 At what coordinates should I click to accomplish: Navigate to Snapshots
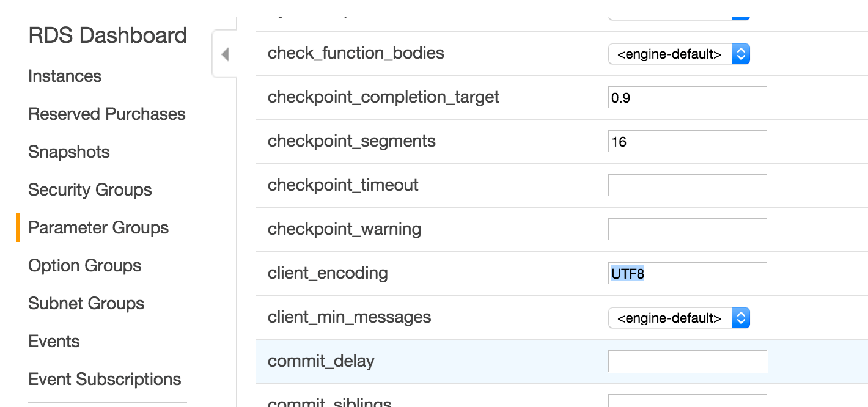point(69,152)
